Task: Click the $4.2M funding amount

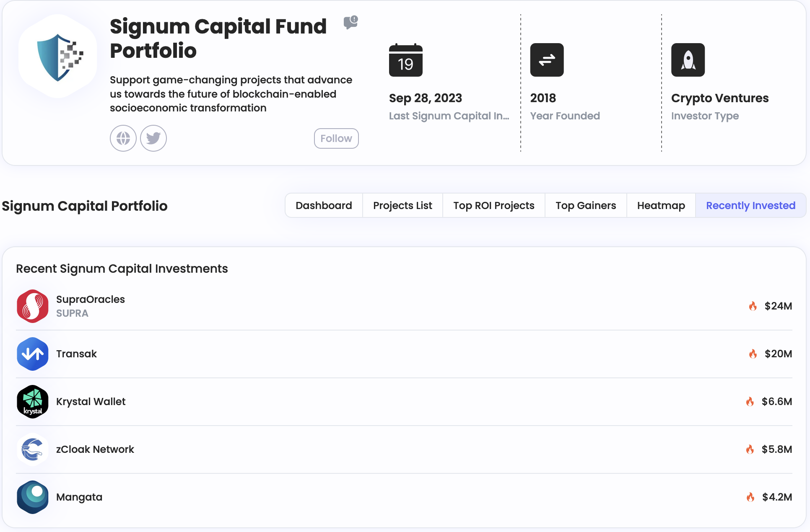Action: coord(777,497)
